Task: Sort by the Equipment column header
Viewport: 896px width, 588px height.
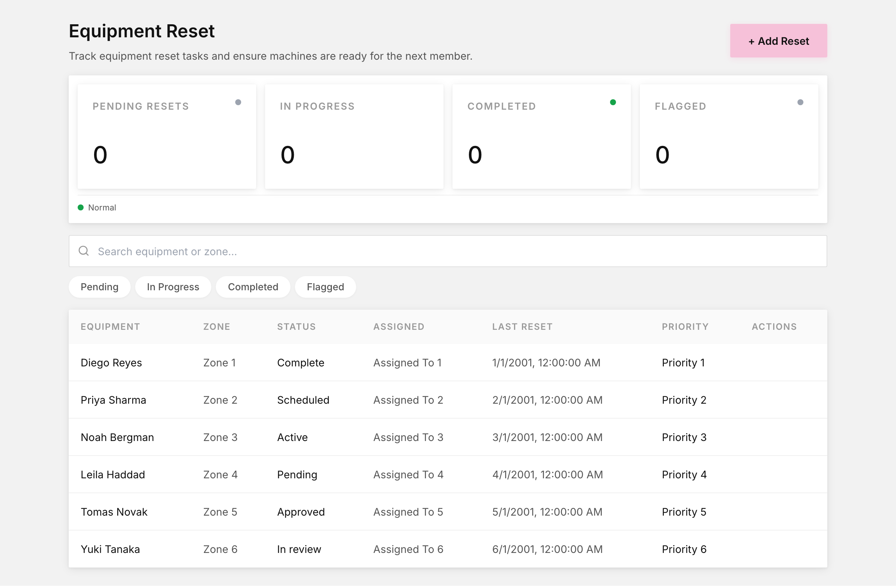Action: (110, 327)
